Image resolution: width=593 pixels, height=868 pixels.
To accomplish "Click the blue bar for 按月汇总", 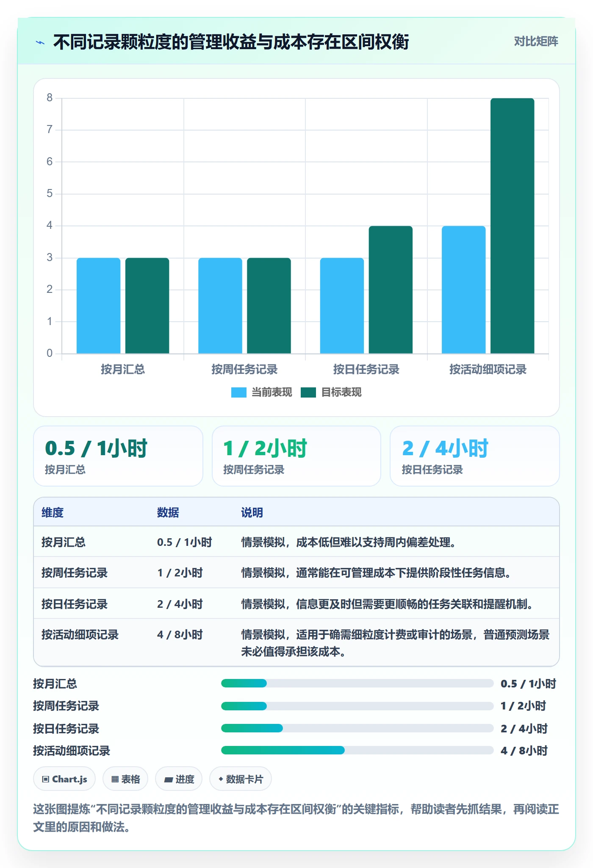I will (98, 306).
